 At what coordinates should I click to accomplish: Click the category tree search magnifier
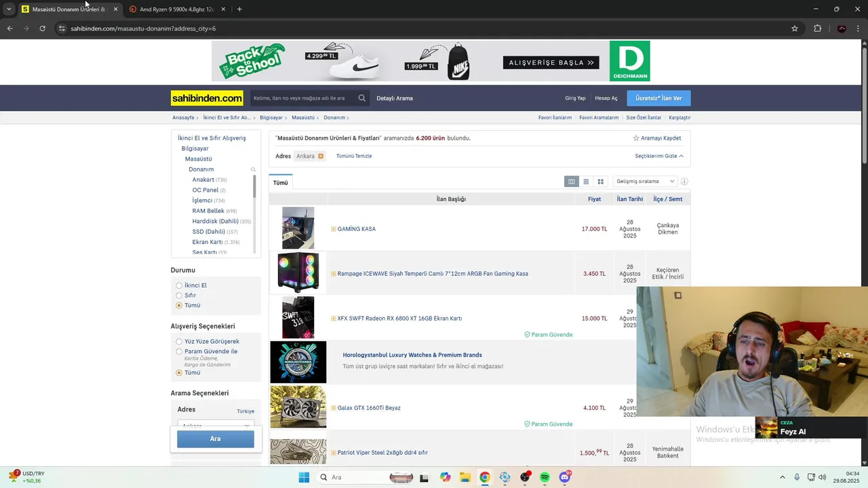click(x=254, y=169)
